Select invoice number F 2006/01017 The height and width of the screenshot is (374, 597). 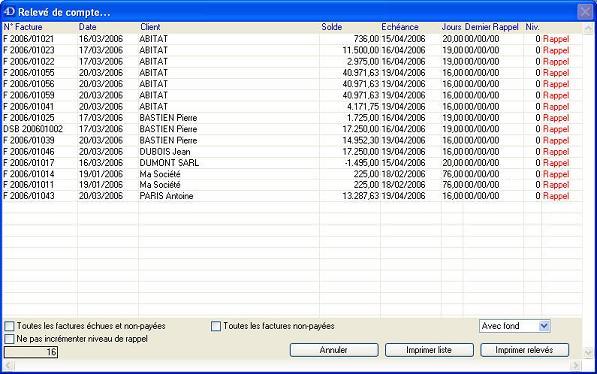click(x=29, y=163)
